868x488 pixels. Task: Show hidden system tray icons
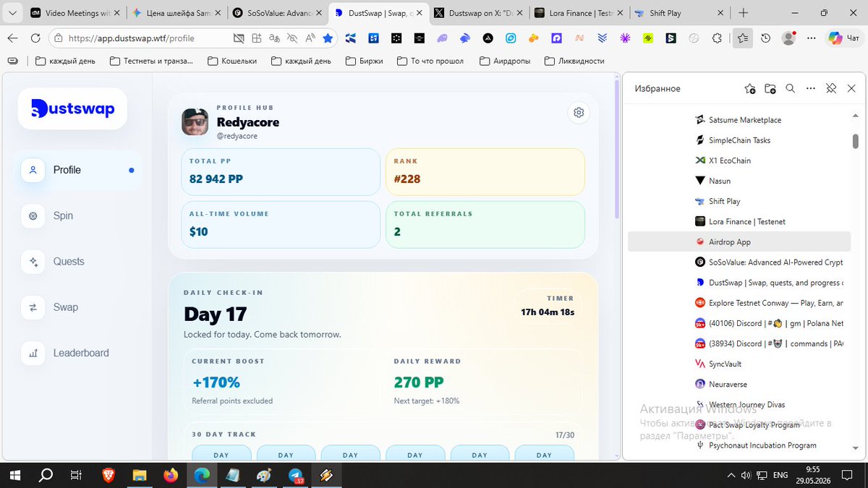coord(731,475)
